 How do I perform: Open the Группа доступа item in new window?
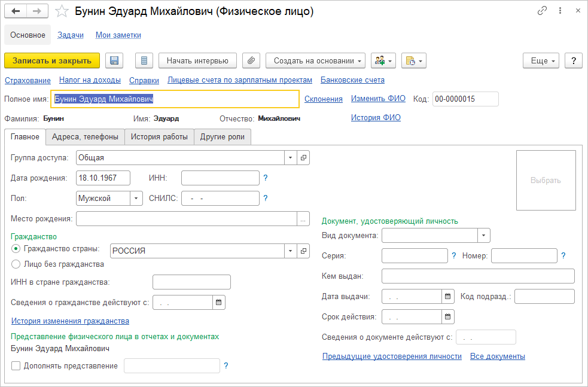click(303, 158)
